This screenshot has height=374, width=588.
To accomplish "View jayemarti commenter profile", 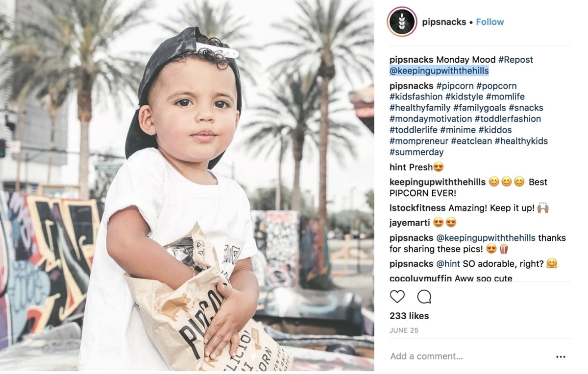I will click(410, 223).
